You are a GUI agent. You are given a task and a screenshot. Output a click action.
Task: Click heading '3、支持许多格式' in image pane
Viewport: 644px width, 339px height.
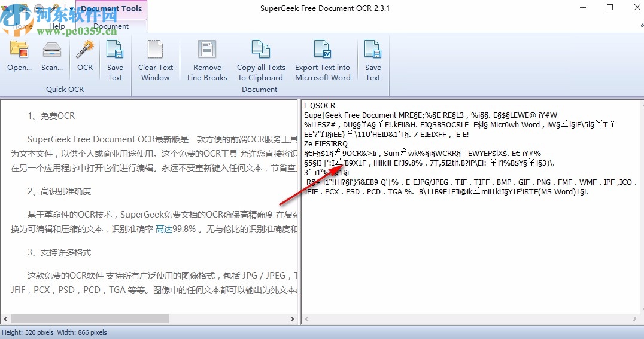point(59,252)
